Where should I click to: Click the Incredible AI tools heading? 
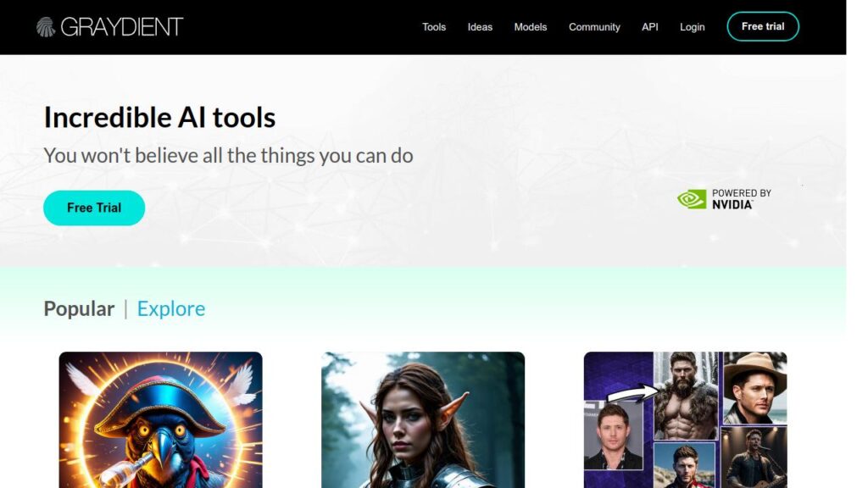coord(159,117)
